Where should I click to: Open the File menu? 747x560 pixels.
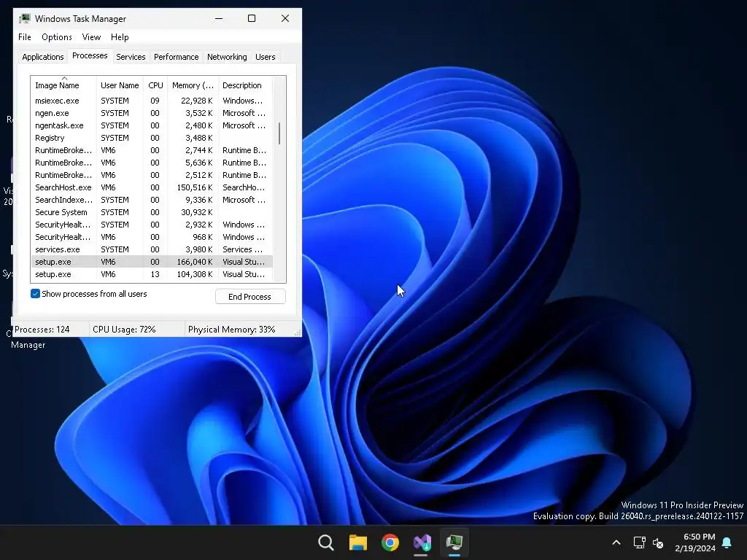[x=25, y=37]
